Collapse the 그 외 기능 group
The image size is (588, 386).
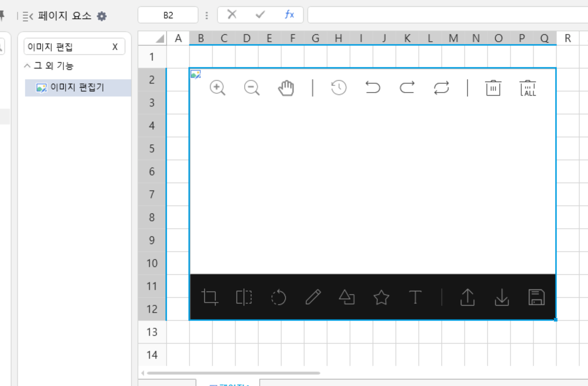pos(27,66)
